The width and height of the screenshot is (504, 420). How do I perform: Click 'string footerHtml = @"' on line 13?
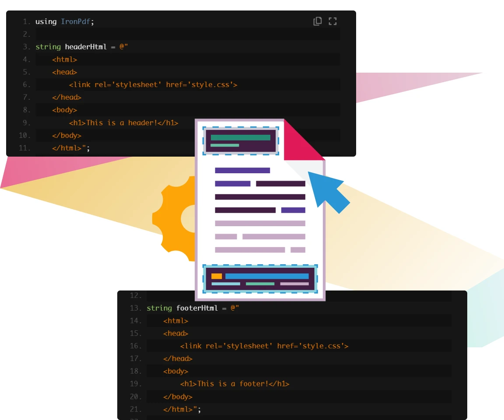point(193,308)
